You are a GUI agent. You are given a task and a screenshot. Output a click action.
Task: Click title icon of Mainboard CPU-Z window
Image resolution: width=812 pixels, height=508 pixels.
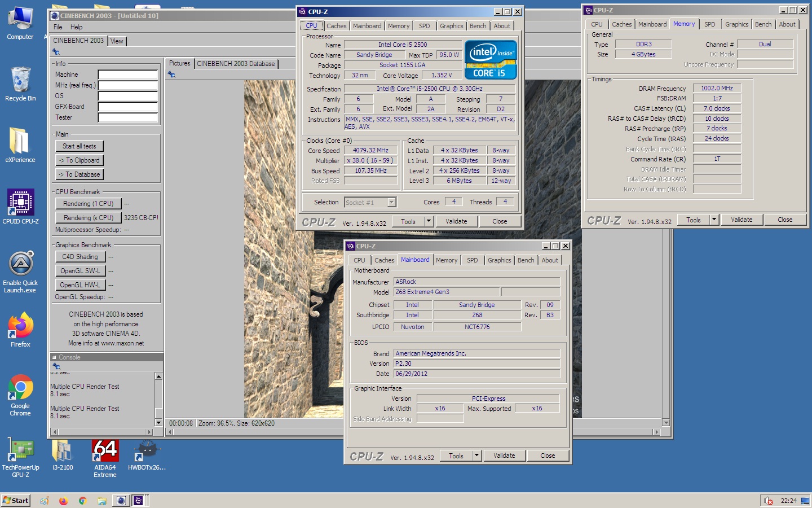point(351,246)
